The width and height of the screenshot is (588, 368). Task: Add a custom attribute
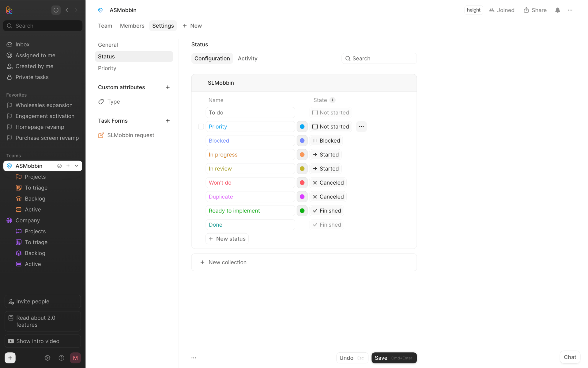pos(168,87)
